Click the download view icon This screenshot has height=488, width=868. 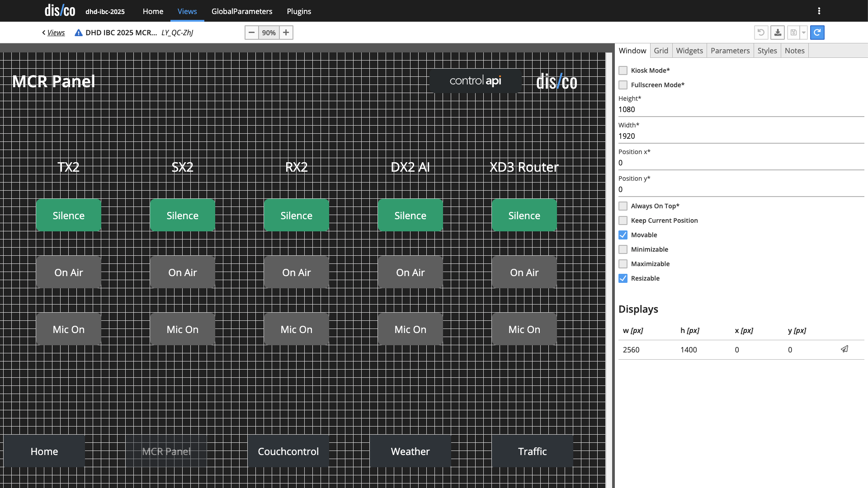(x=778, y=33)
